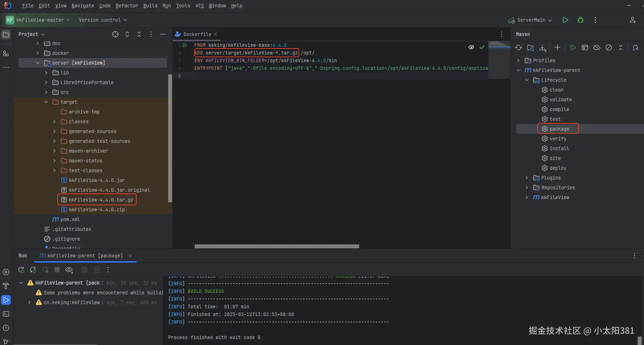Open the editor tab options menu
The width and height of the screenshot is (644, 345).
pyautogui.click(x=502, y=34)
